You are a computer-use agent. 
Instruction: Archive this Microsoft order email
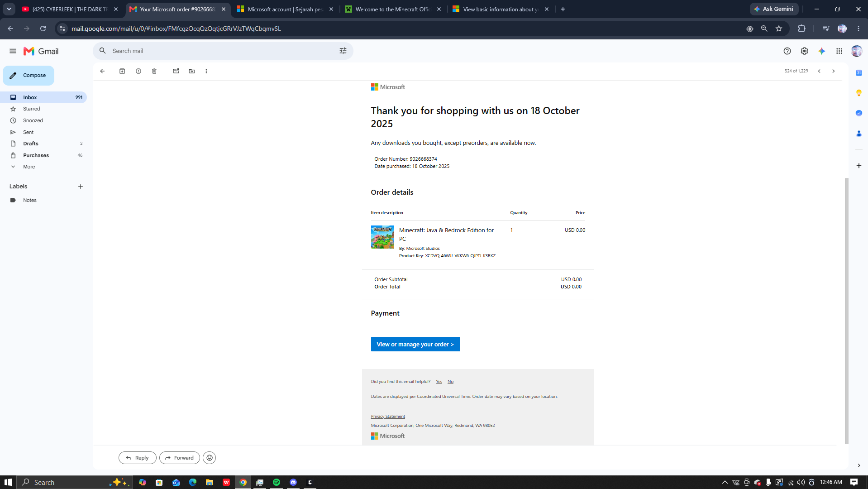click(122, 71)
